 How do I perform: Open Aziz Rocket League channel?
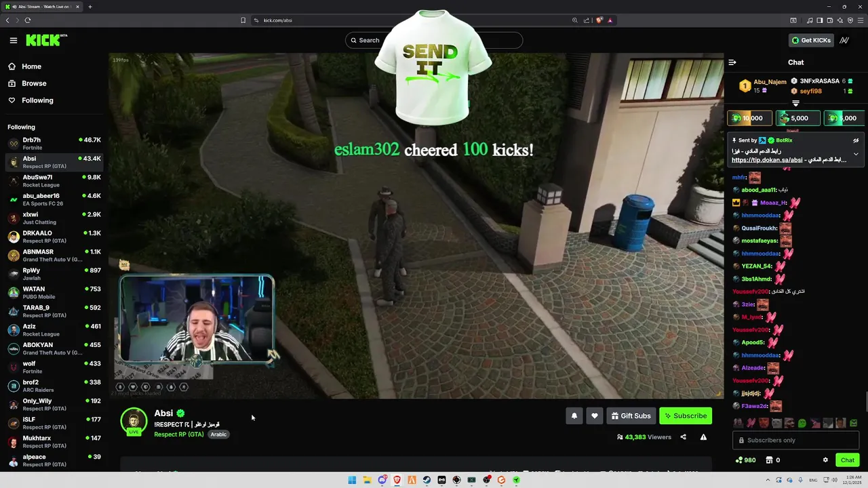(x=54, y=330)
